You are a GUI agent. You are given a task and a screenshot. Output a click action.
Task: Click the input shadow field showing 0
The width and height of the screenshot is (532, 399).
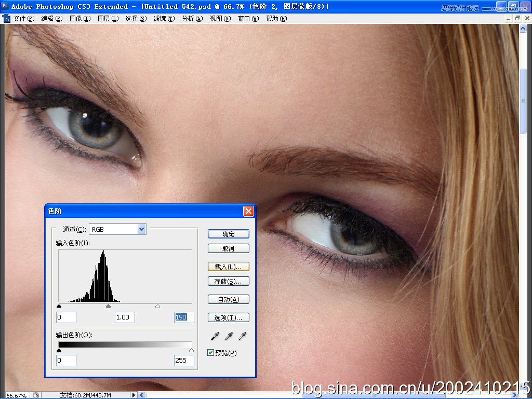tap(66, 317)
